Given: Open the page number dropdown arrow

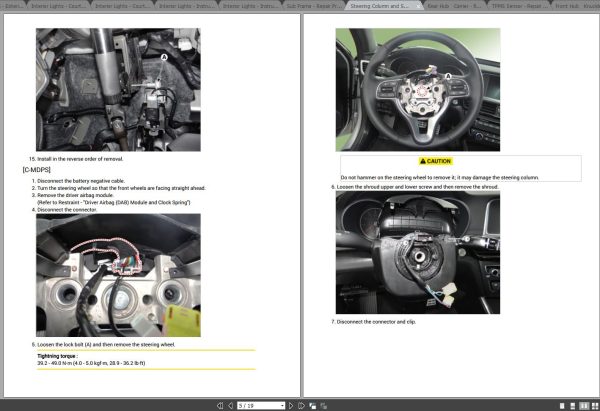Looking at the screenshot, I should pyautogui.click(x=282, y=406).
